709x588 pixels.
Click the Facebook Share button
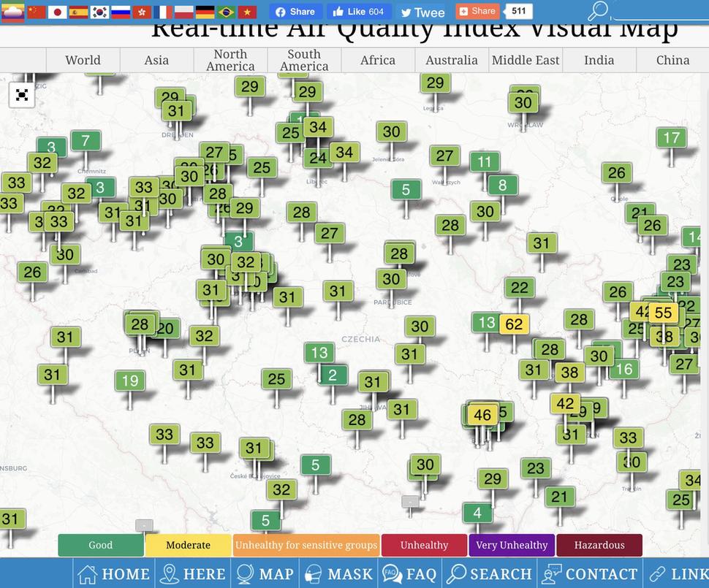296,12
